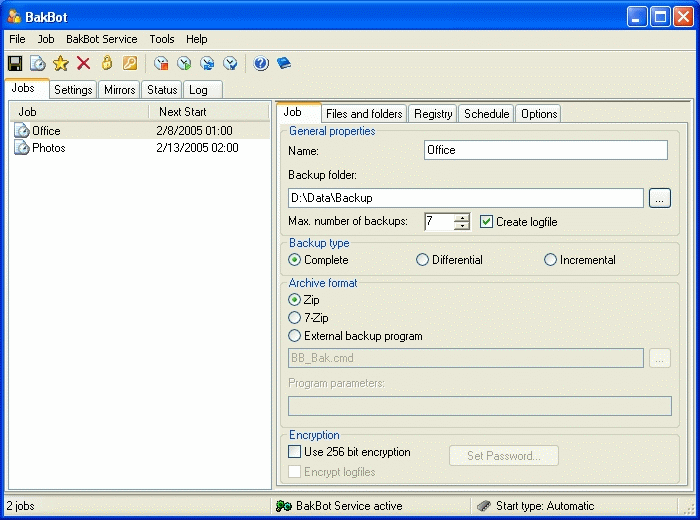This screenshot has height=520, width=700.
Task: Open the Job menu
Action: coord(46,39)
